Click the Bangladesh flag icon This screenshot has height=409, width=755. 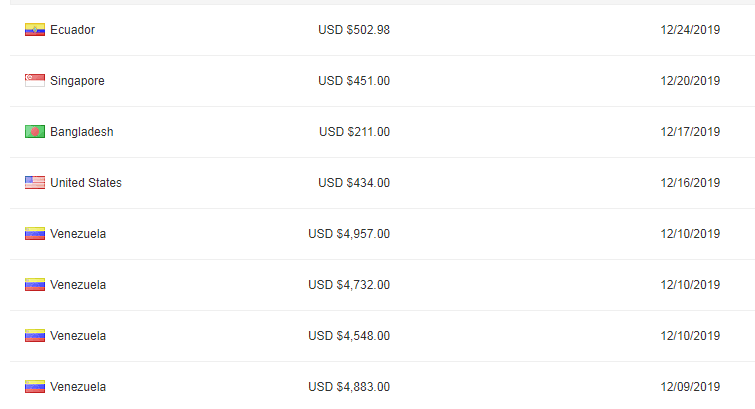pos(35,132)
